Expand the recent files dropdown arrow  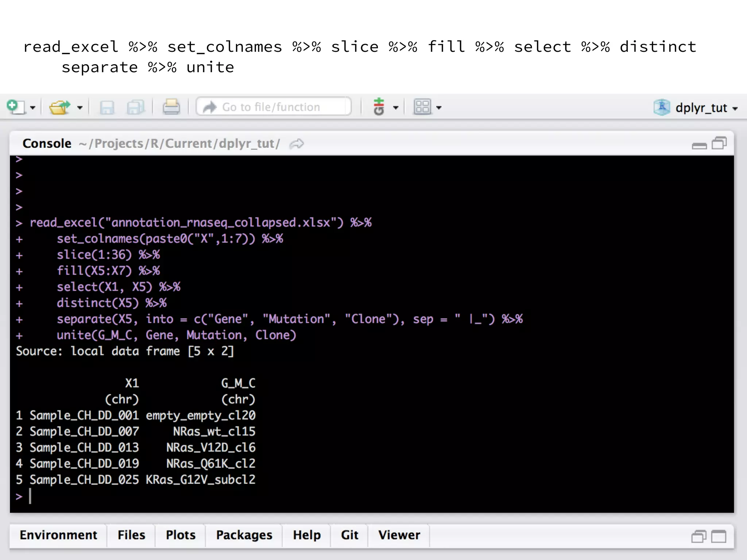(80, 108)
